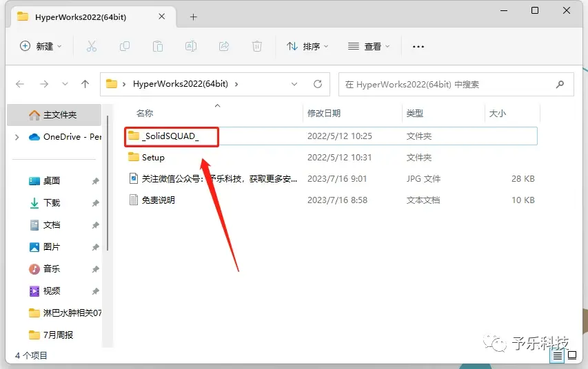
Task: Sort by 名称 column header
Action: pos(145,113)
